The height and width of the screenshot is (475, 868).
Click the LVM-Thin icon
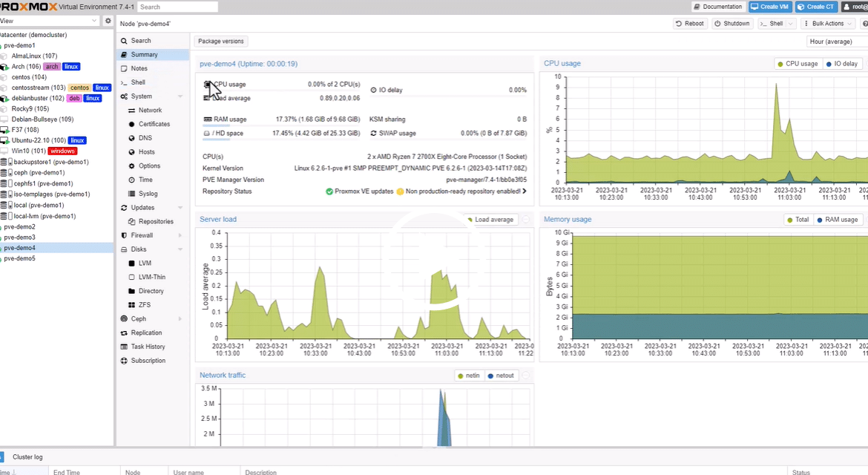[x=132, y=278]
